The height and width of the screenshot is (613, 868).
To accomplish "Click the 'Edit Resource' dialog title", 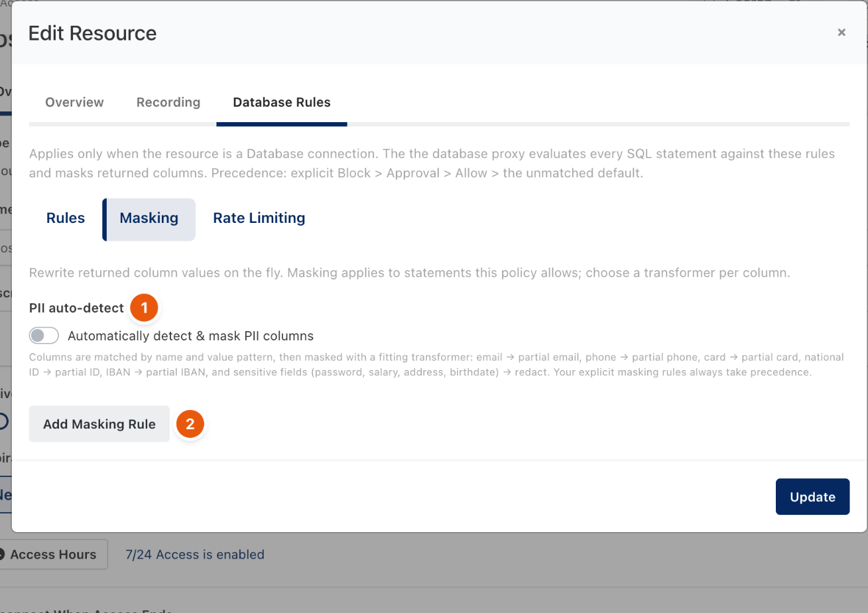I will pyautogui.click(x=93, y=33).
